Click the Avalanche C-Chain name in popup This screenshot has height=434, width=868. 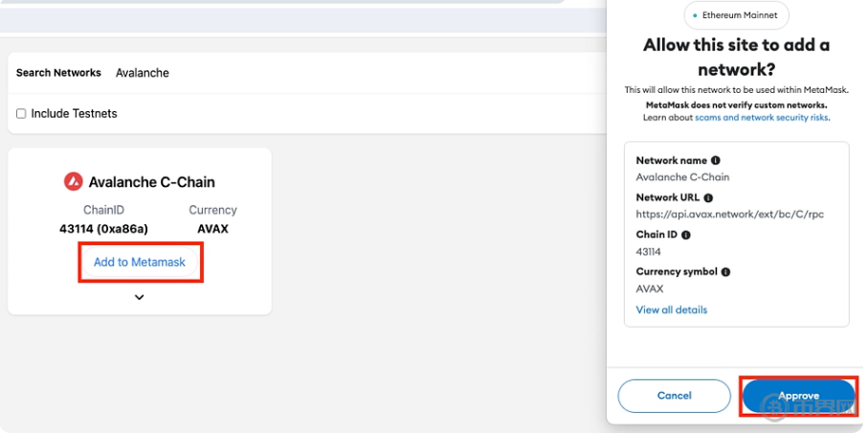click(682, 177)
